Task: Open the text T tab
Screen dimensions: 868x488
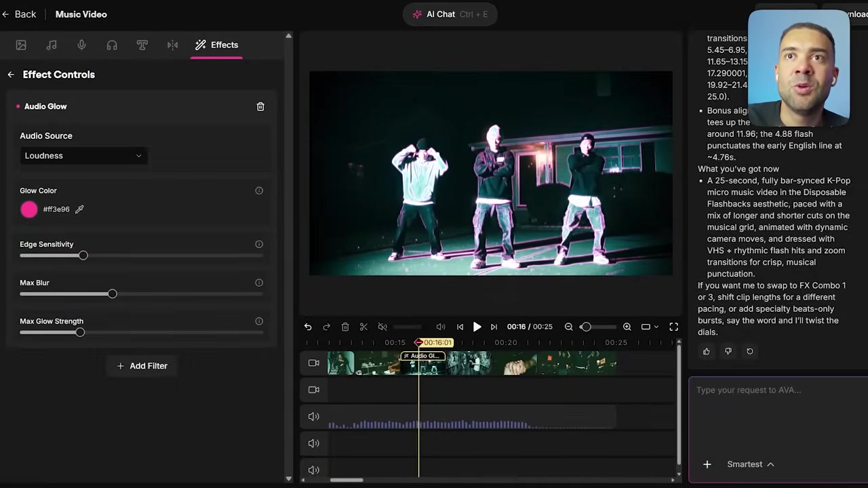Action: [x=142, y=45]
